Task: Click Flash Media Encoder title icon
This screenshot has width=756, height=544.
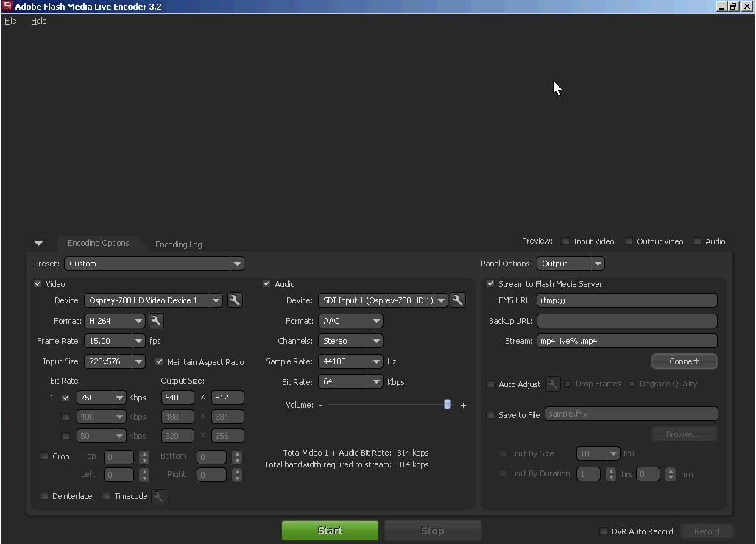Action: coord(7,6)
